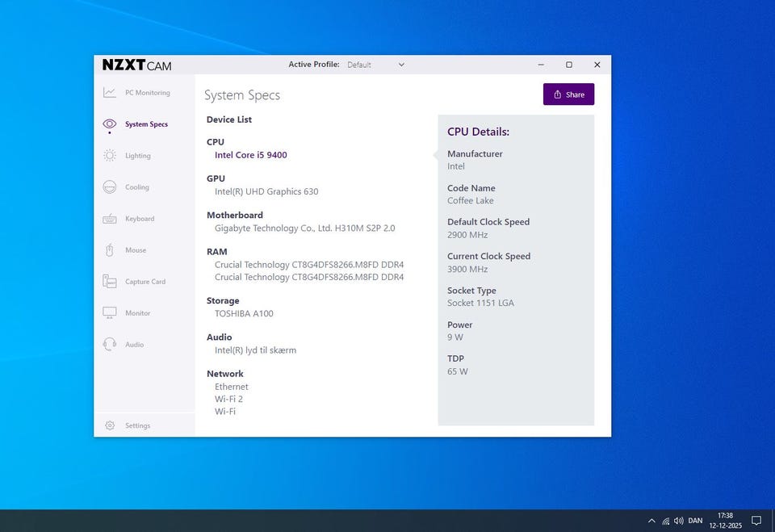The height and width of the screenshot is (532, 775).
Task: Go to Cooling page
Action: click(137, 187)
